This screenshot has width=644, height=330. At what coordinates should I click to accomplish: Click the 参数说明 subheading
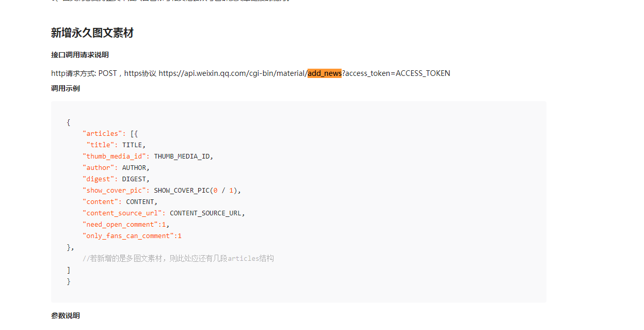(65, 315)
